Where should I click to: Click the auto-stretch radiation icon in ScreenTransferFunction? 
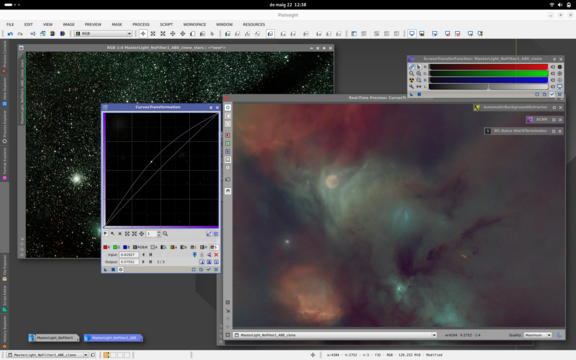click(411, 80)
